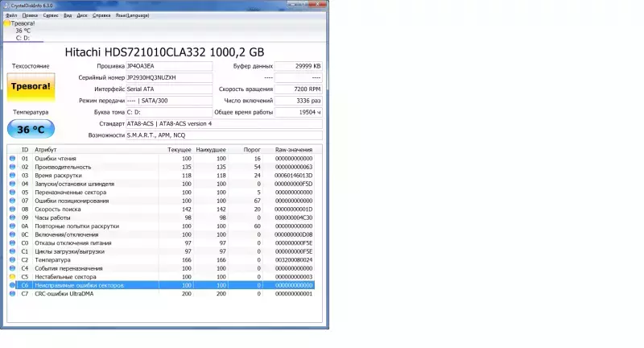Click the serial number field JP2930HQ3NUZXH
Viewport: 644px width, 348px height.
point(169,77)
